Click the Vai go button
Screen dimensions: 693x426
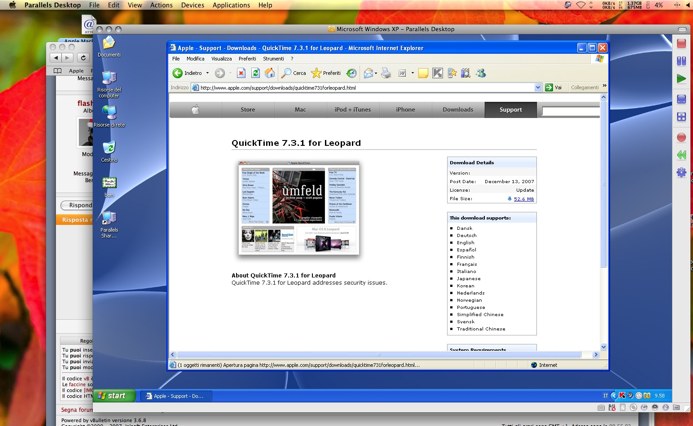coord(553,87)
